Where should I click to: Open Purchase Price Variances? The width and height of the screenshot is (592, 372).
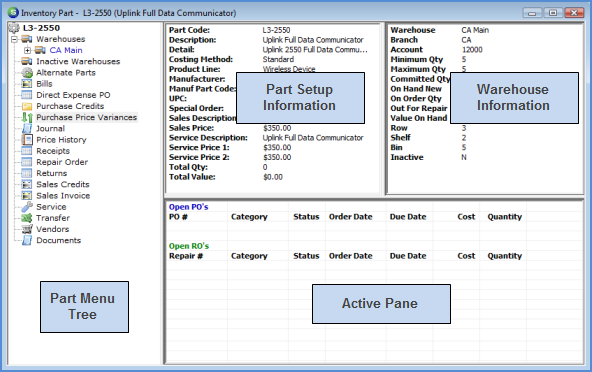[x=86, y=117]
